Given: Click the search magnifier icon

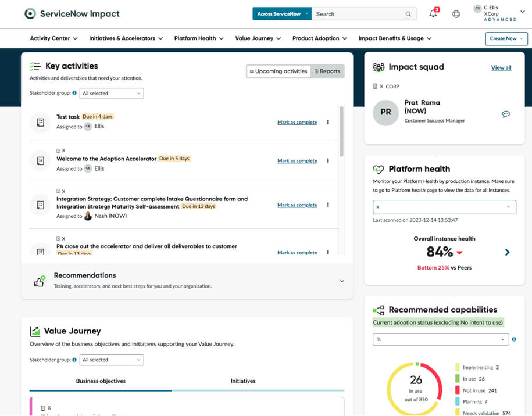Looking at the screenshot, I should (408, 13).
